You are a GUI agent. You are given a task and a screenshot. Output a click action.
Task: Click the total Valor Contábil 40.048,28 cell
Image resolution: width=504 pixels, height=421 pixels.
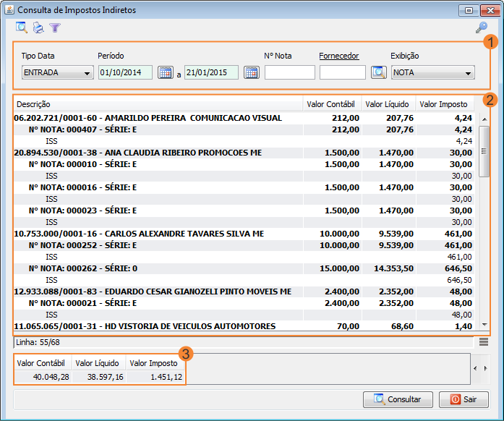click(x=43, y=377)
